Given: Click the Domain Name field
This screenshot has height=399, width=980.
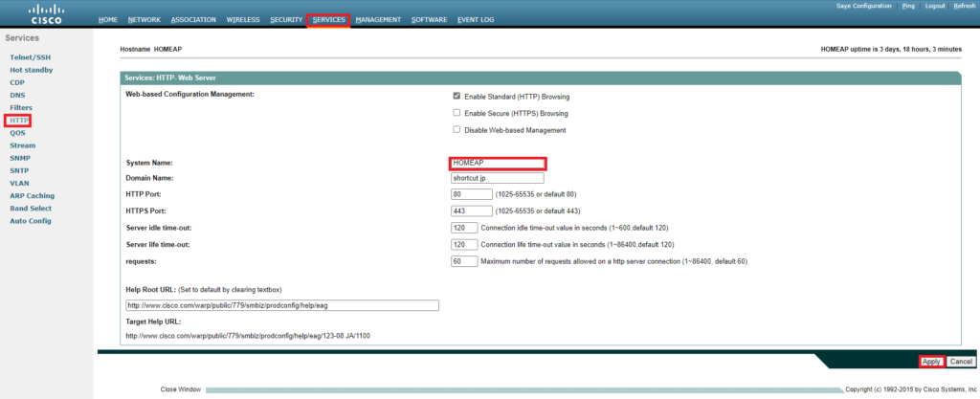Looking at the screenshot, I should (x=498, y=179).
